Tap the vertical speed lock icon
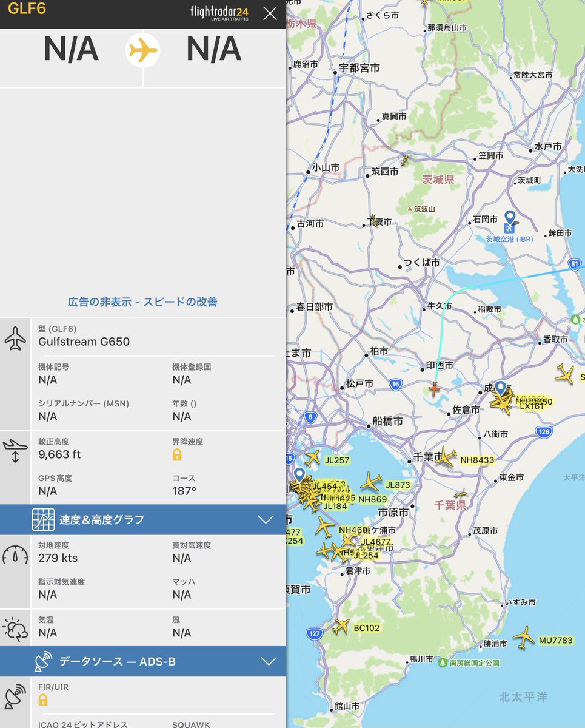The width and height of the screenshot is (585, 728). click(177, 454)
